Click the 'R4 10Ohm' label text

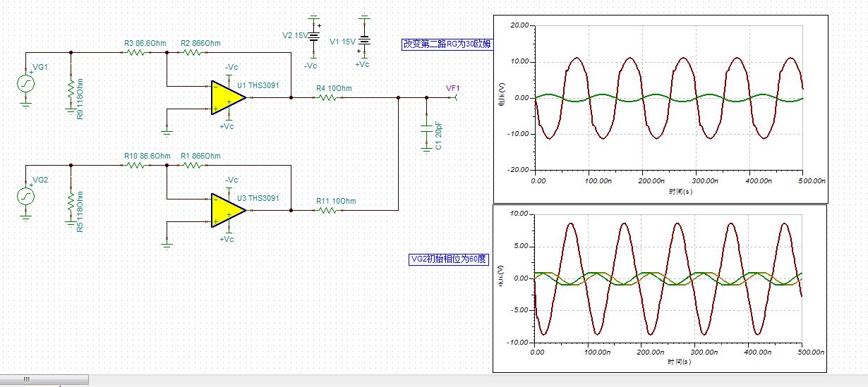pos(334,89)
